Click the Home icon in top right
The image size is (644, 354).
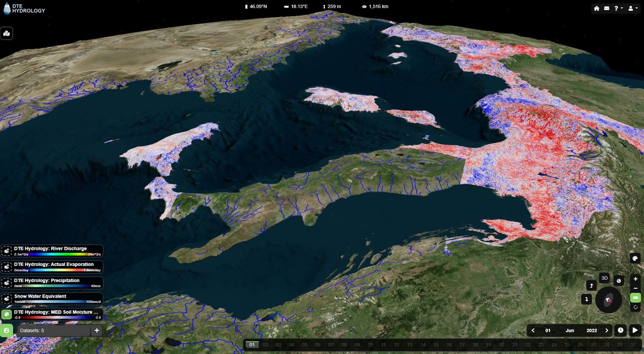point(596,8)
